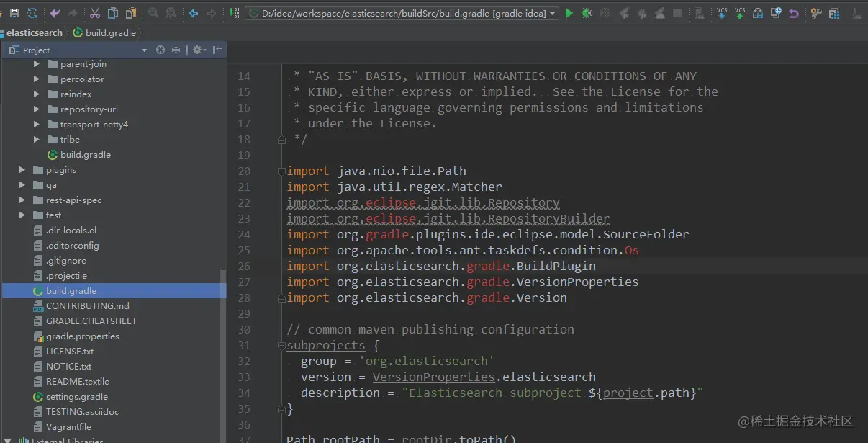
Task: Click the VersionProperties reference on line 33
Action: coord(434,377)
